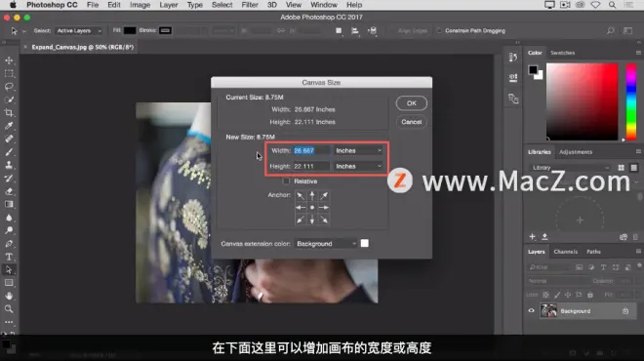Select the Clone Stamp tool
The width and height of the screenshot is (644, 361).
pyautogui.click(x=9, y=165)
